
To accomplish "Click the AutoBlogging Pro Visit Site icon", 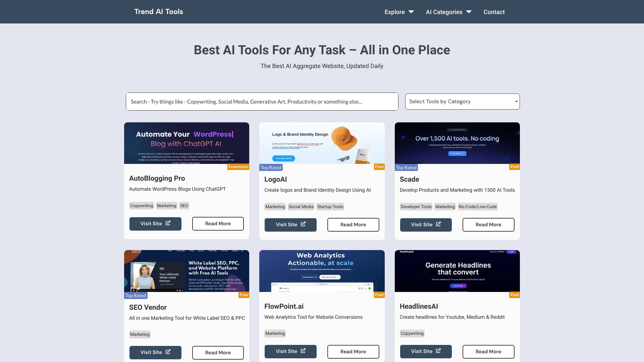I will tap(168, 223).
